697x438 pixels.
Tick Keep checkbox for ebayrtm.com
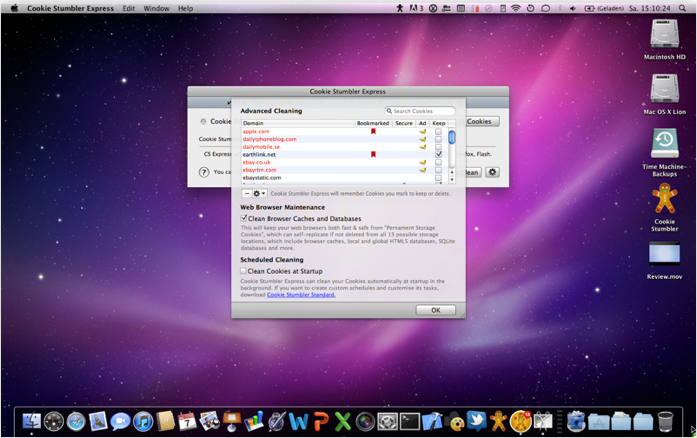point(438,170)
